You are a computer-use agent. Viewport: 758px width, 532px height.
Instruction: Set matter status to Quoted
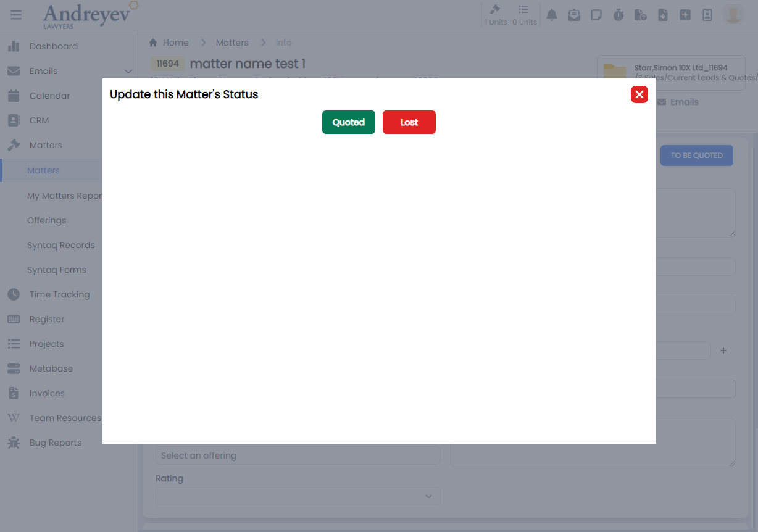[x=348, y=122]
